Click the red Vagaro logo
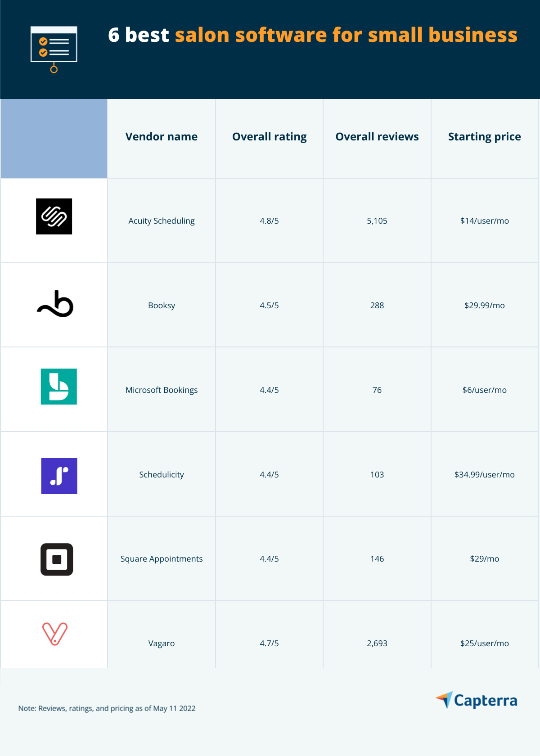This screenshot has height=756, width=540. (55, 634)
